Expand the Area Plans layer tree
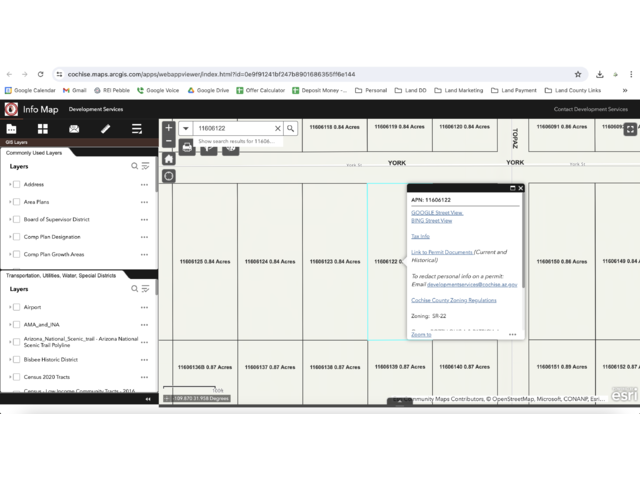The height and width of the screenshot is (480, 640). pos(10,202)
